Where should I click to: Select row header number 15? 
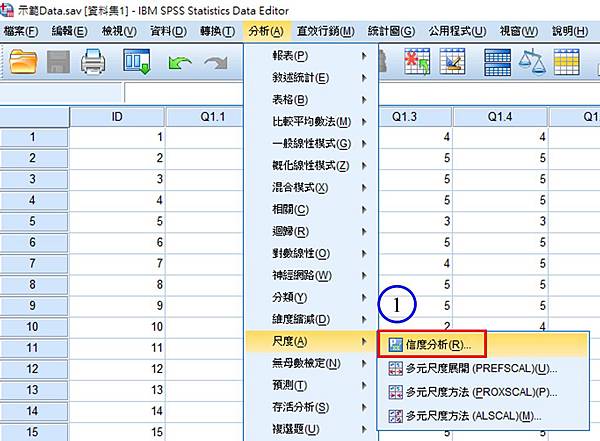coord(34,432)
